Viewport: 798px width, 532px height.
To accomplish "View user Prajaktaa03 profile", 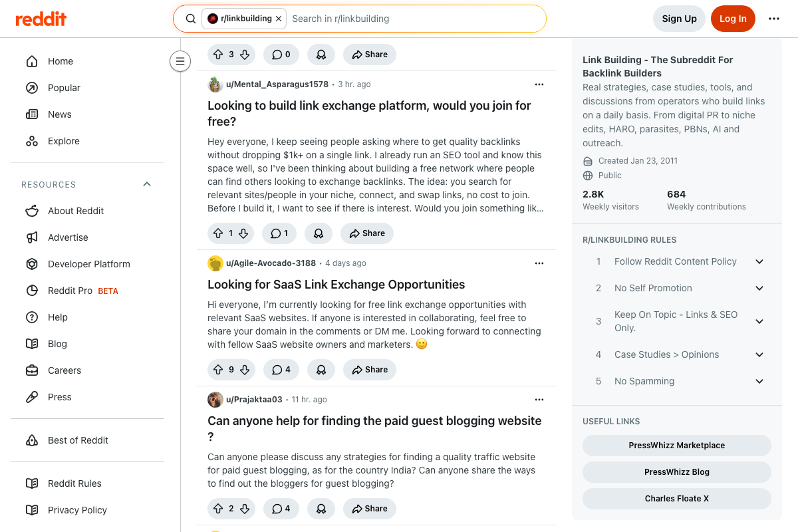I will pyautogui.click(x=254, y=400).
